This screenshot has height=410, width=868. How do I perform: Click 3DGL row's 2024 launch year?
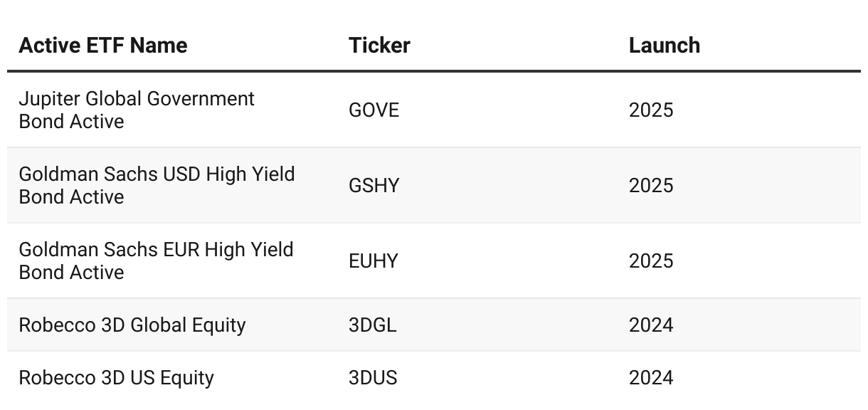tap(651, 325)
